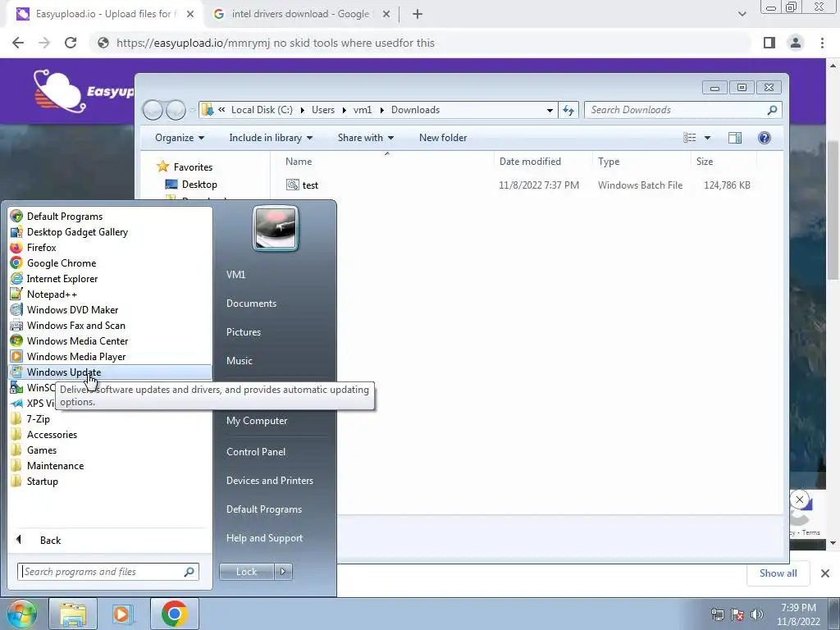Launch Notepad++
This screenshot has width=840, height=630.
52,294
